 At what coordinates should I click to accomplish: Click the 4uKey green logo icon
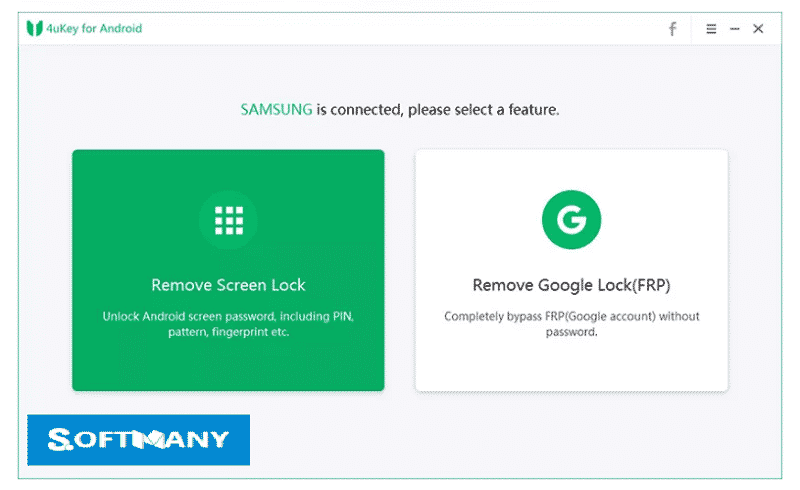click(34, 28)
